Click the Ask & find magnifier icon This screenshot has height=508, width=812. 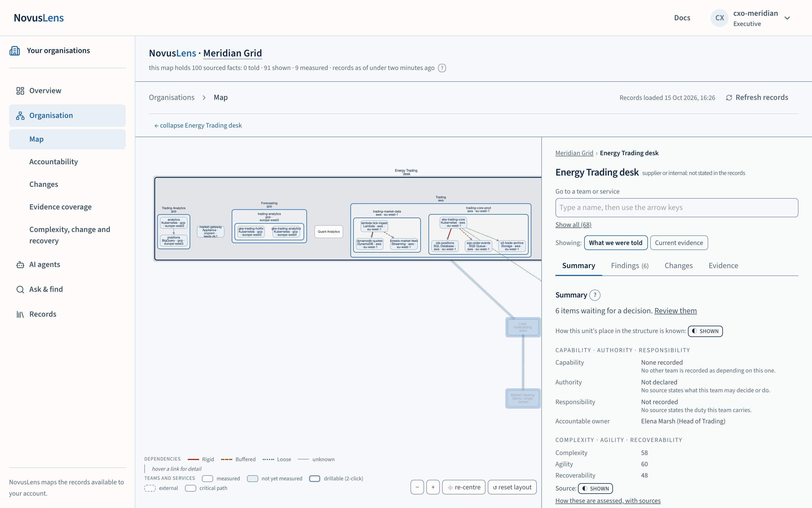coord(20,289)
